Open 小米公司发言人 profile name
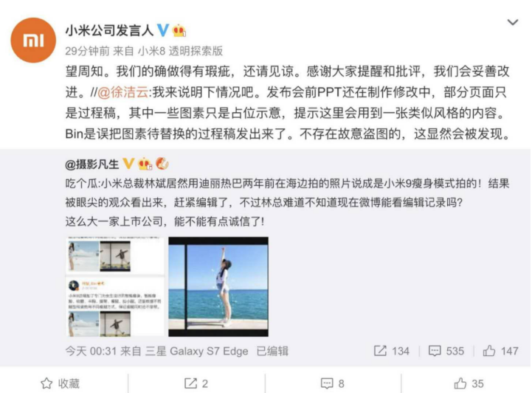The height and width of the screenshot is (393, 532). (x=110, y=31)
